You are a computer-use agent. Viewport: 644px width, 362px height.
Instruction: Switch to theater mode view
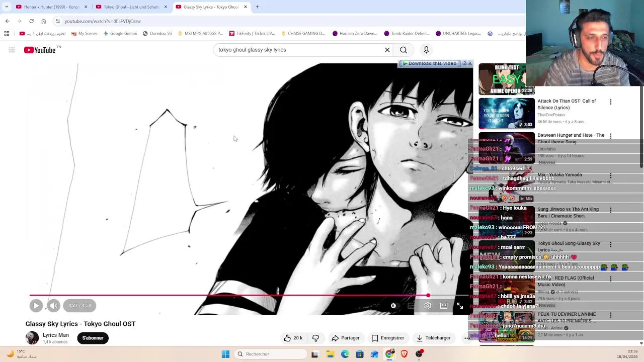(x=444, y=306)
